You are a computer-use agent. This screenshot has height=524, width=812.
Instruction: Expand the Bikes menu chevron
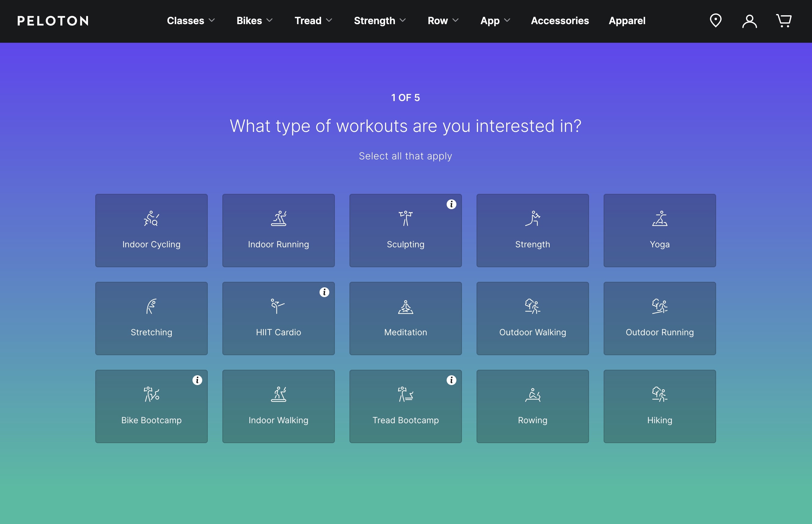[x=269, y=20]
